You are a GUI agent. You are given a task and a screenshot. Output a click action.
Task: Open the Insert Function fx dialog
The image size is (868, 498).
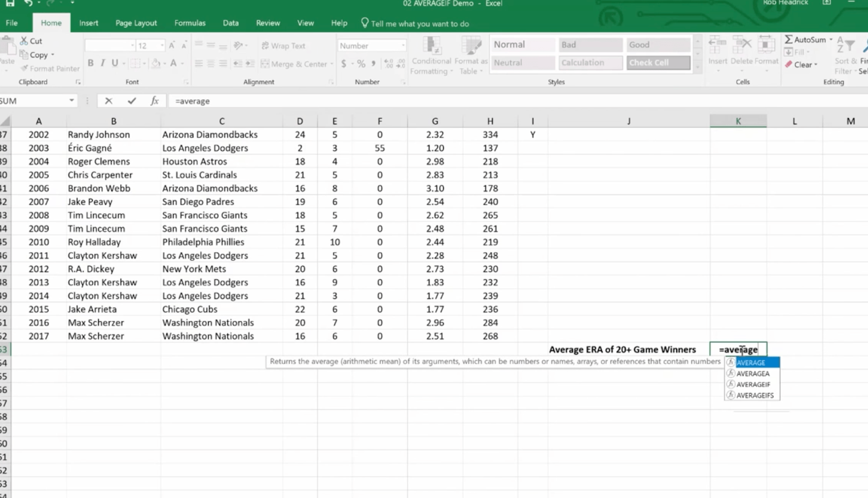click(154, 101)
